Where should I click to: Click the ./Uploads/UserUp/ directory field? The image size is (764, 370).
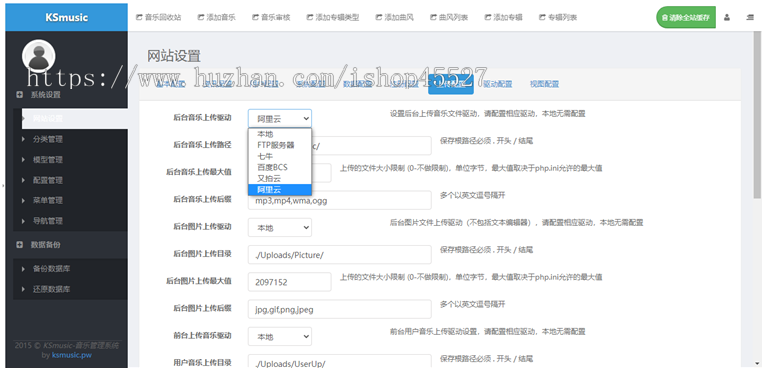tap(340, 362)
